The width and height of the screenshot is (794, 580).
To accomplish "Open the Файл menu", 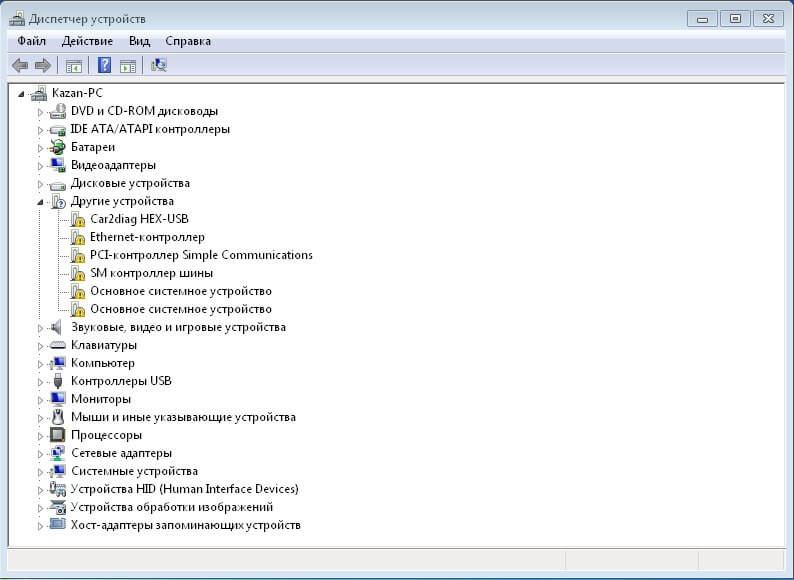I will (x=31, y=41).
